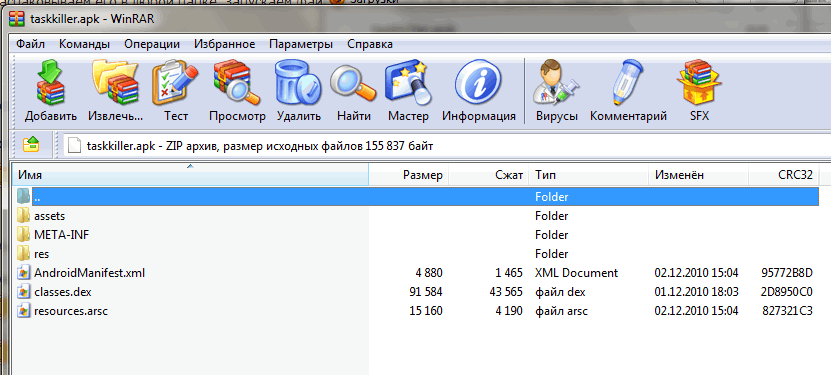Click the assets folder icon
The width and height of the screenshot is (831, 375).
click(x=23, y=216)
